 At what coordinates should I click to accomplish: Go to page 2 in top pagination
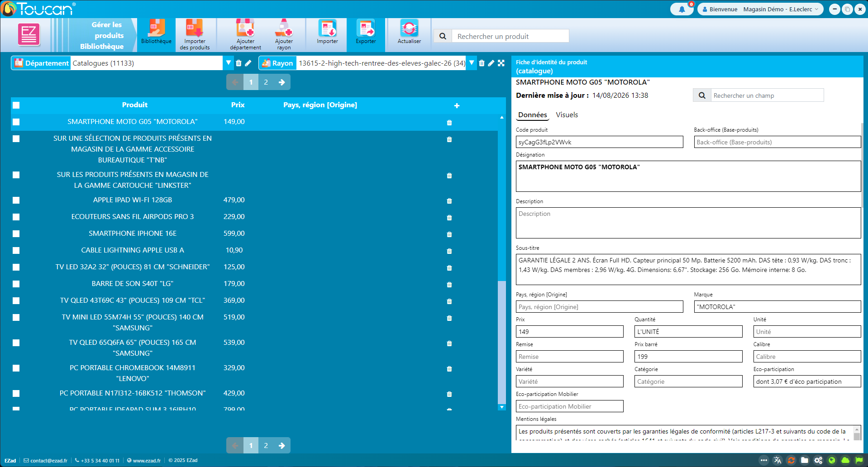tap(266, 82)
